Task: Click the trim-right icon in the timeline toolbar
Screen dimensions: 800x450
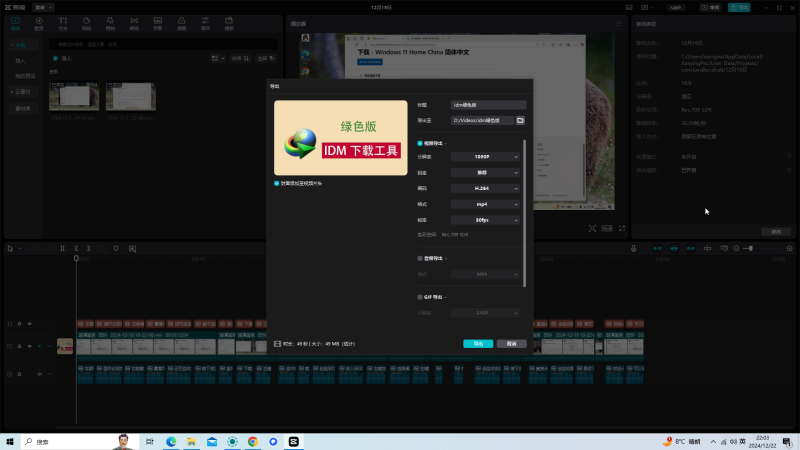Action: 89,248
